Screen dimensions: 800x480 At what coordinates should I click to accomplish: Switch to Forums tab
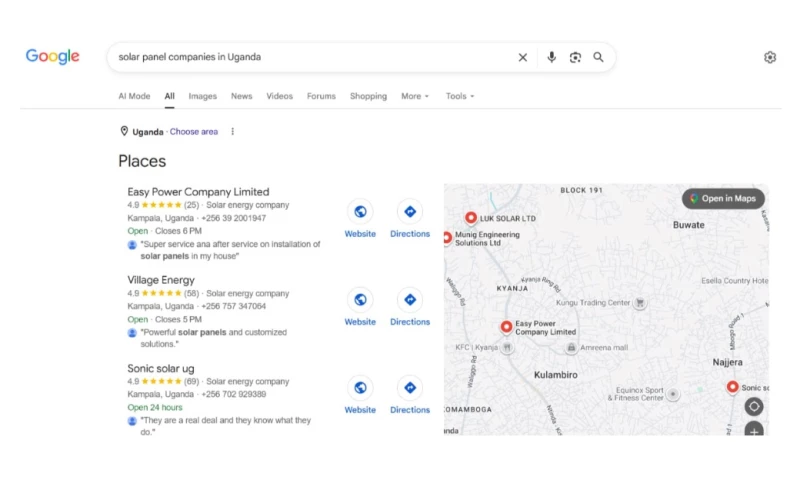point(321,96)
